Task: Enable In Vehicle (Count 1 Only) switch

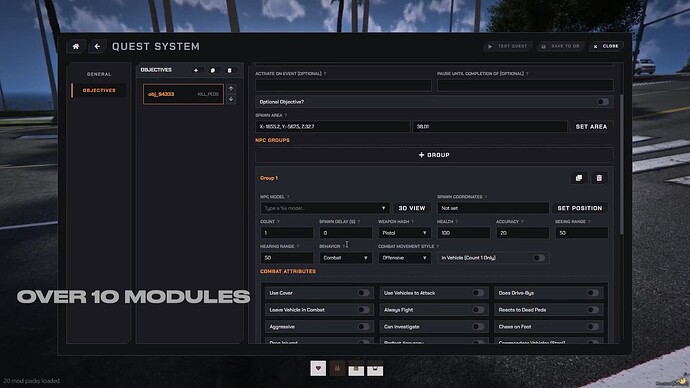Action: pyautogui.click(x=539, y=258)
